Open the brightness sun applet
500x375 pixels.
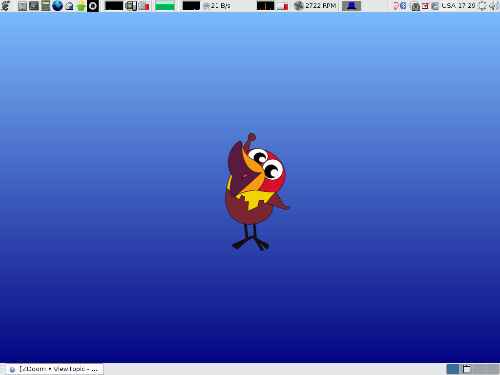[482, 6]
